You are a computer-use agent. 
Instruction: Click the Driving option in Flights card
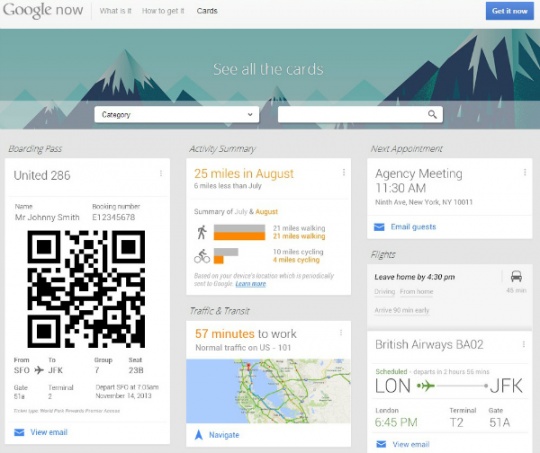pyautogui.click(x=384, y=292)
